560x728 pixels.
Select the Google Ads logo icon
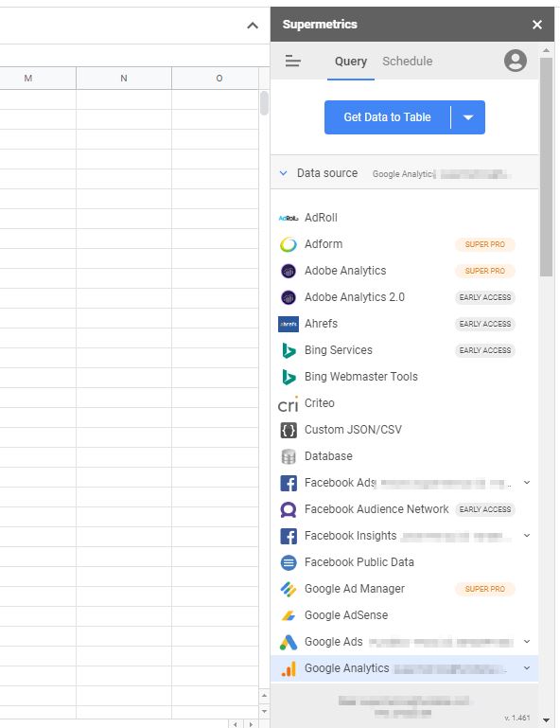289,642
